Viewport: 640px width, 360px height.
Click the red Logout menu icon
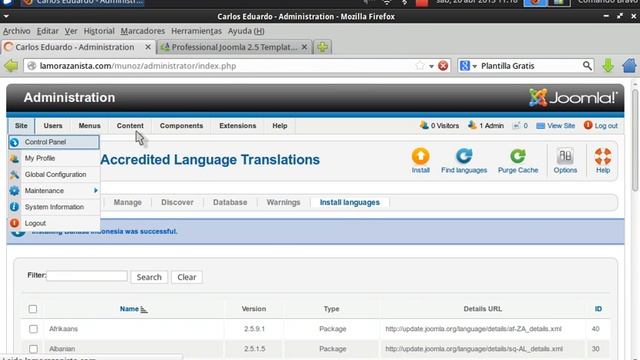click(14, 223)
